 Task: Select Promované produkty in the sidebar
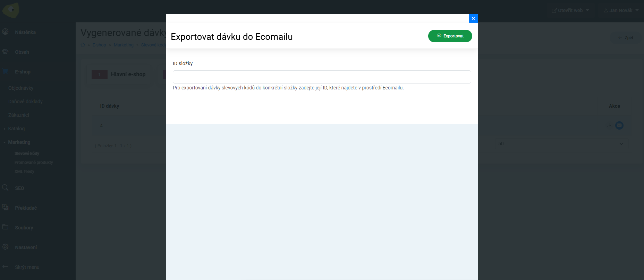pos(34,163)
